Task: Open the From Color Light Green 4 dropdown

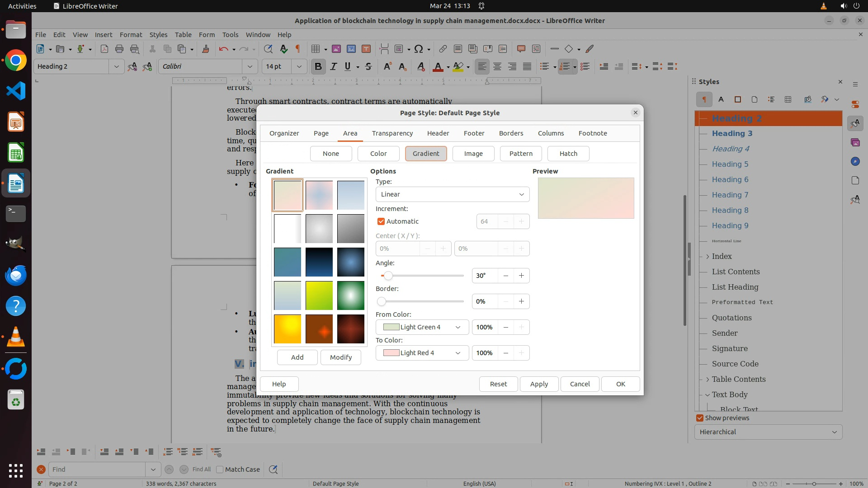Action: coord(422,327)
